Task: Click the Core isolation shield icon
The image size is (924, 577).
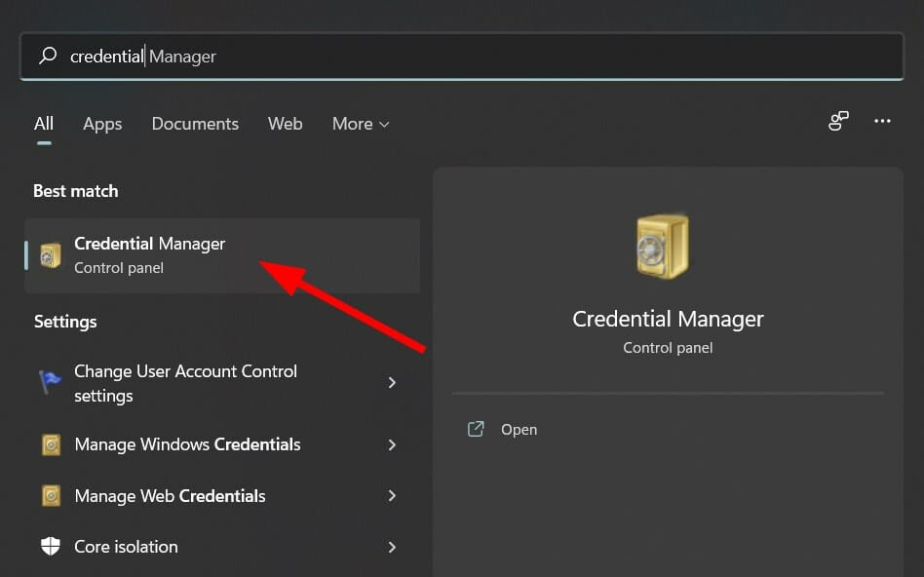Action: point(50,547)
